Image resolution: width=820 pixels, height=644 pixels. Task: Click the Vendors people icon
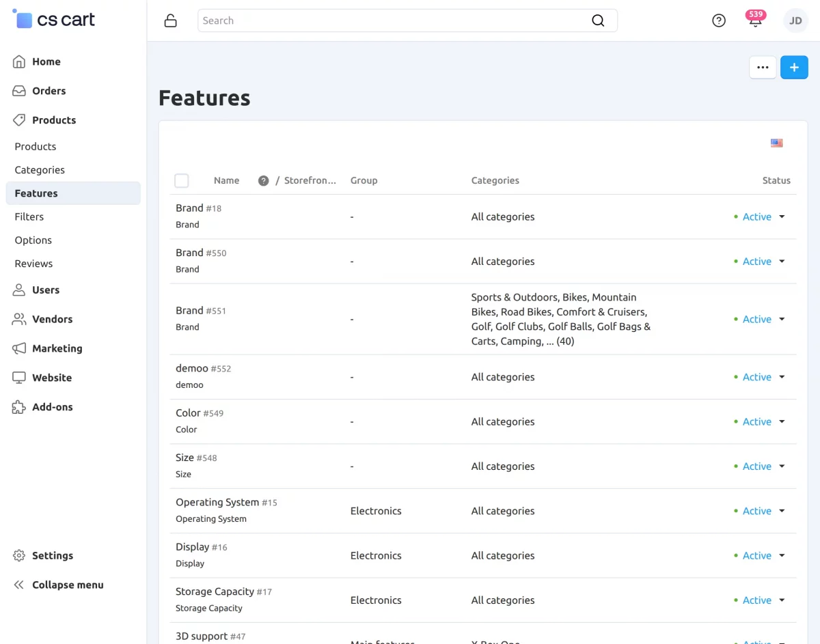19,320
